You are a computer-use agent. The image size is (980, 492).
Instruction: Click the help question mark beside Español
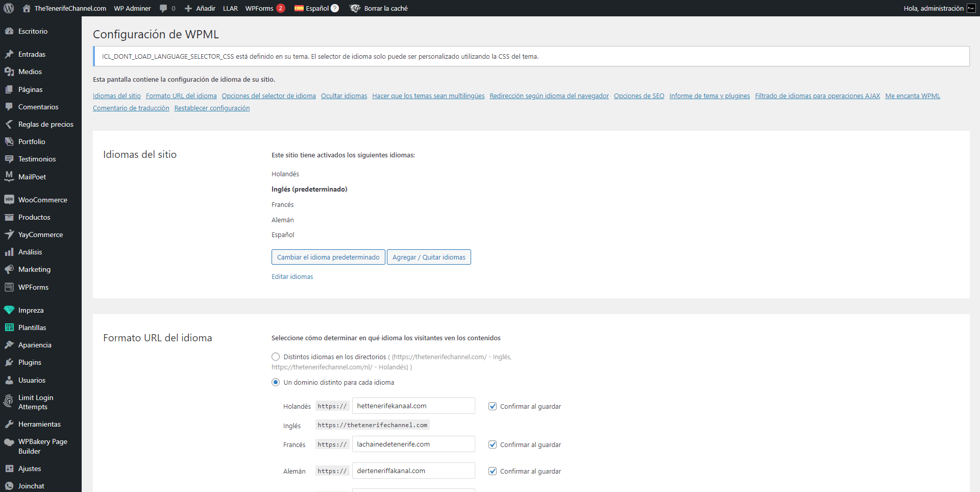click(335, 8)
